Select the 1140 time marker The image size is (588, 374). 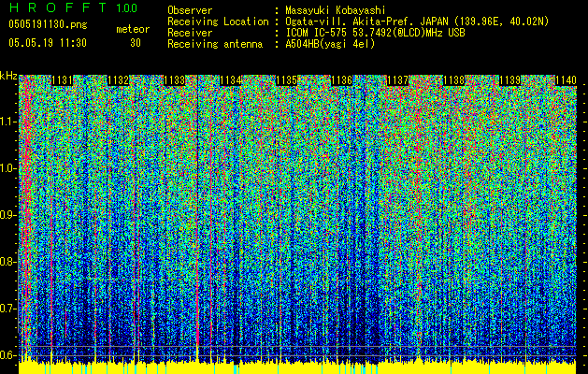[x=565, y=81]
